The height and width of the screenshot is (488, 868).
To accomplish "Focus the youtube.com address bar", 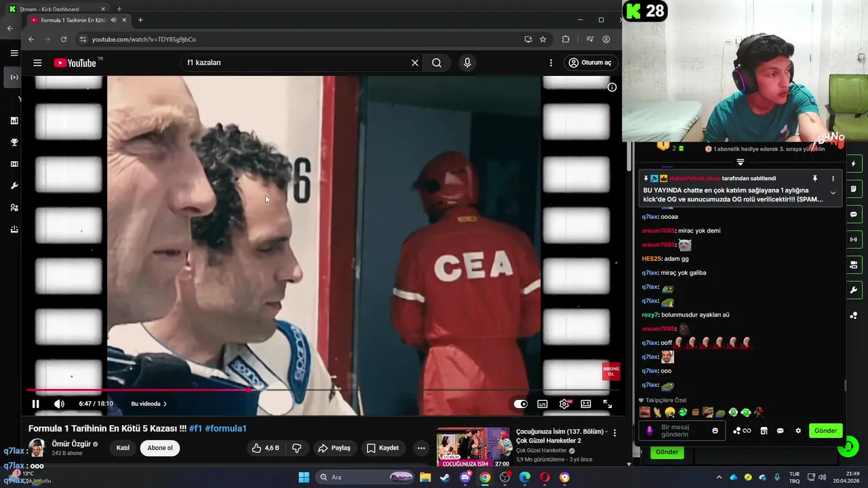I will point(298,39).
